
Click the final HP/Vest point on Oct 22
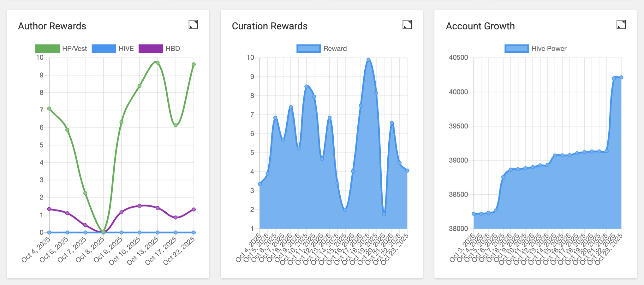coord(194,64)
